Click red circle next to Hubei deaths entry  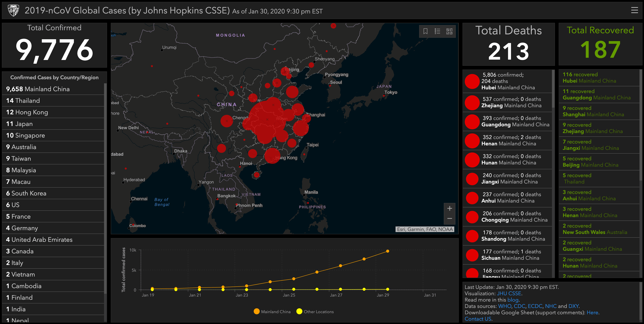472,81
